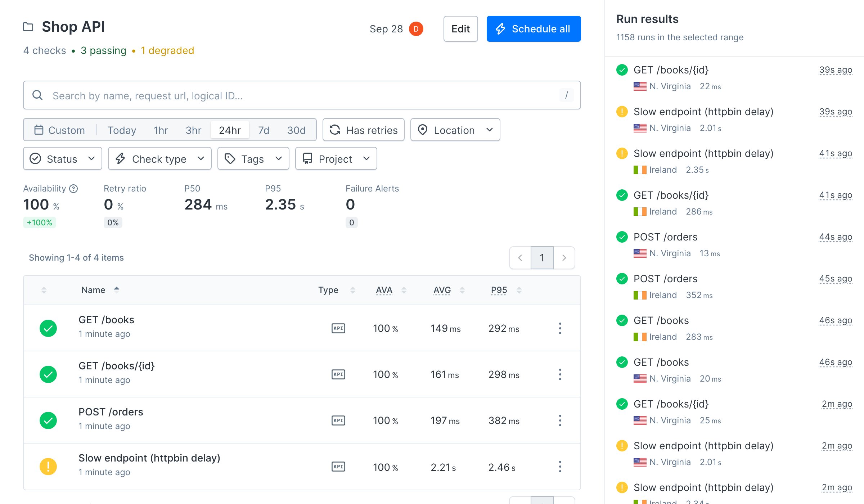864x504 pixels.
Task: Open the GET /books/{id} check in table
Action: click(x=117, y=366)
